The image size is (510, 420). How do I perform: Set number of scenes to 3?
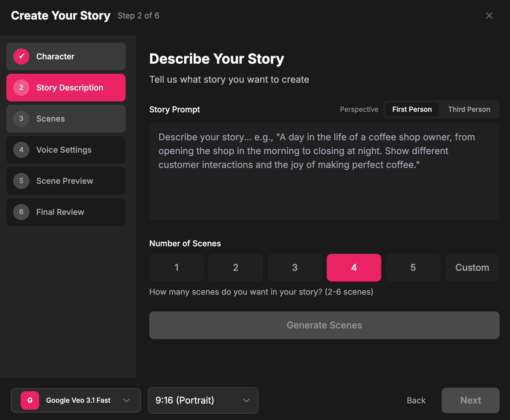click(295, 268)
